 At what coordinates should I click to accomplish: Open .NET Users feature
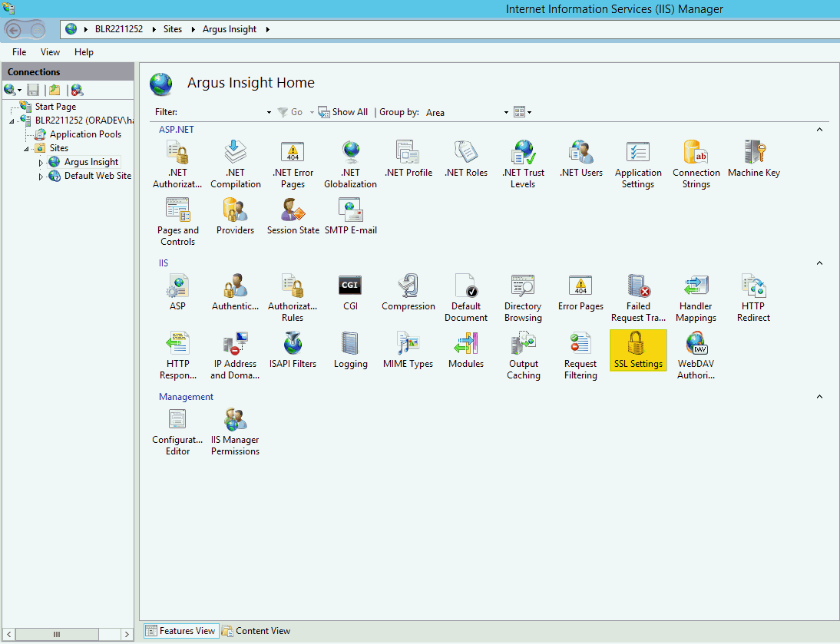tap(580, 158)
